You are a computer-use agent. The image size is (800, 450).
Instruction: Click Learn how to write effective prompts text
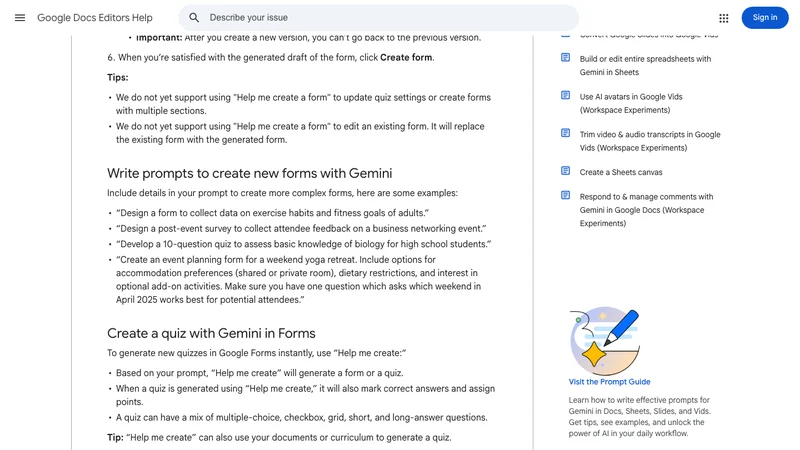(640, 417)
